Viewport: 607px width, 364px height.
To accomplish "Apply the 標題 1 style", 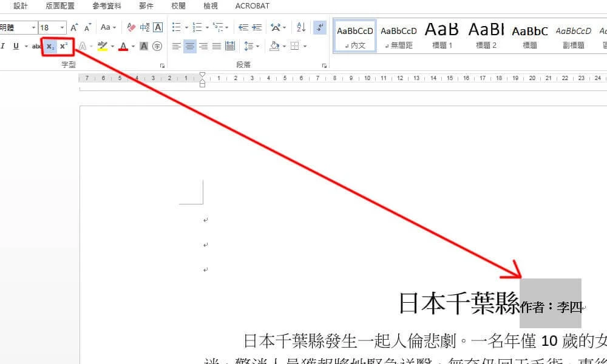I will [442, 36].
